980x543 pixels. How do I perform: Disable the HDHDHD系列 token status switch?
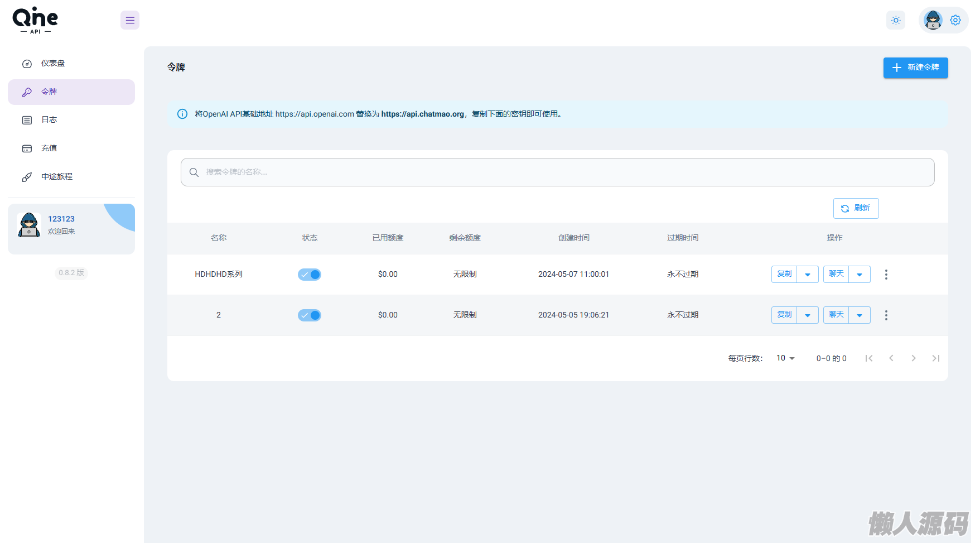click(310, 275)
